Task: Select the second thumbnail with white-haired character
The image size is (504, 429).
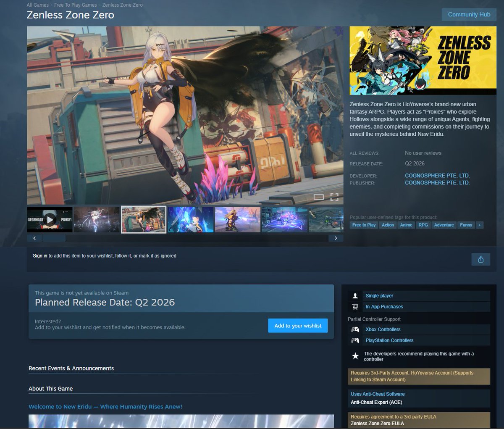Action: click(x=97, y=219)
